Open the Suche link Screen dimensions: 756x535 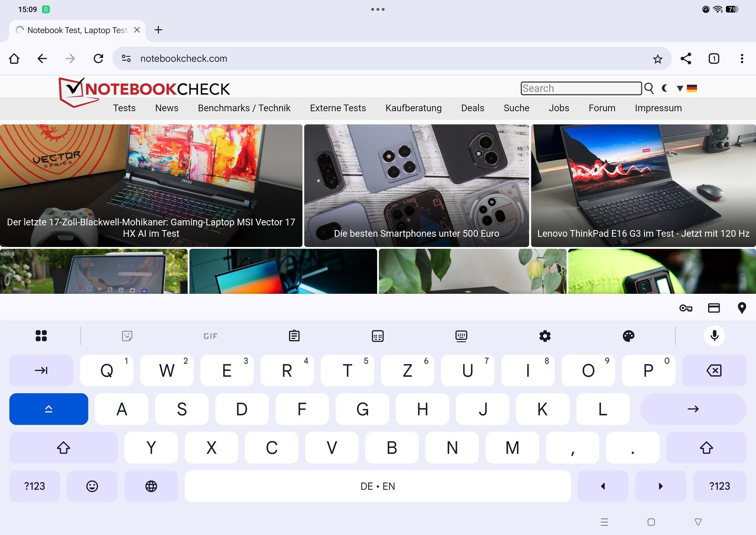(517, 108)
